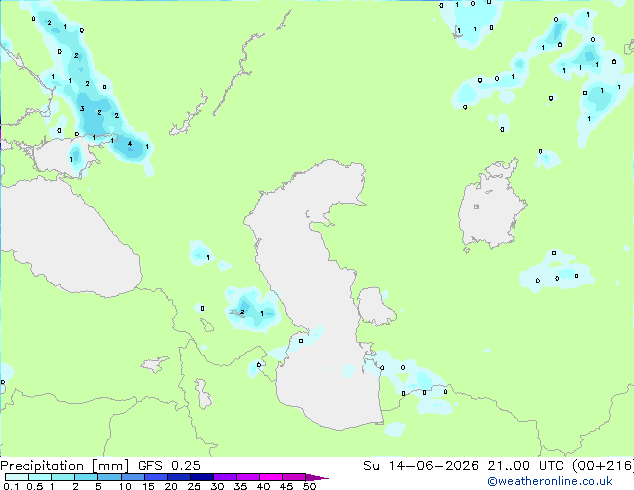
Task: Click the legend label "50"
Action: pos(309,486)
